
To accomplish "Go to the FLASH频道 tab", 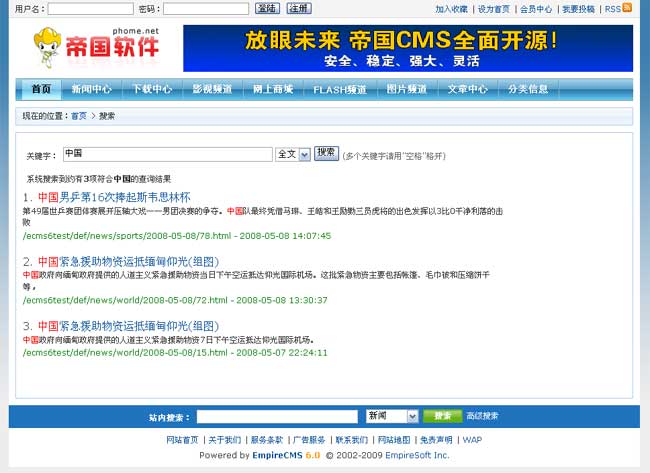I will pos(339,89).
